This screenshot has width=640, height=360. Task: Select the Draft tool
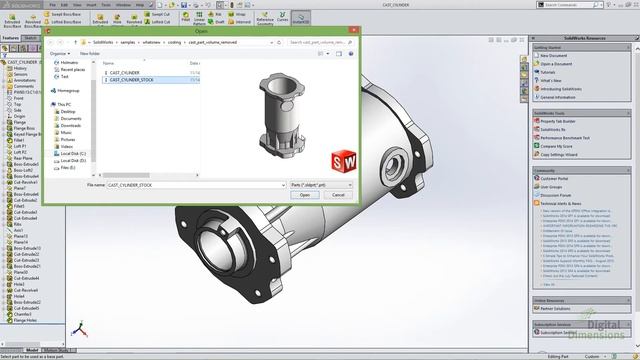pyautogui.click(x=216, y=22)
